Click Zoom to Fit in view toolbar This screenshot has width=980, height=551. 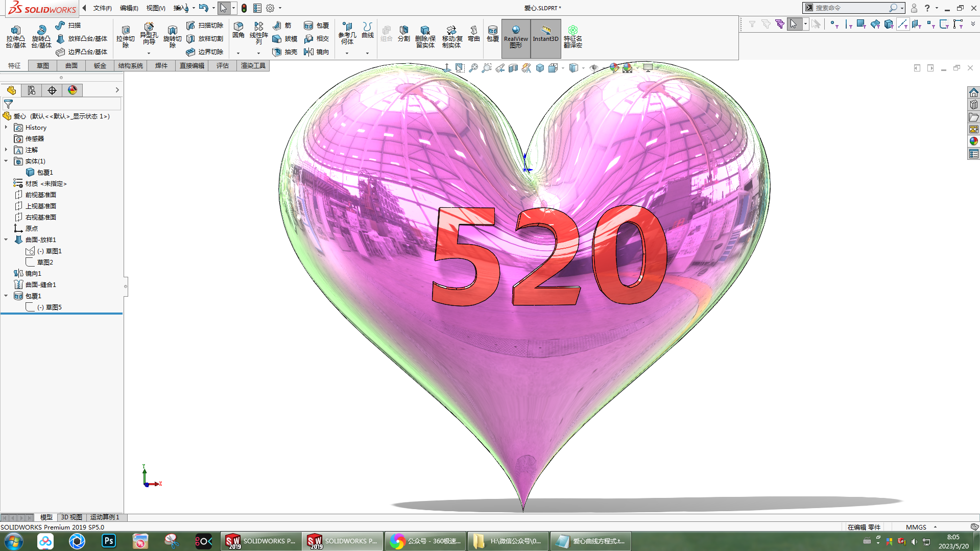tap(473, 68)
